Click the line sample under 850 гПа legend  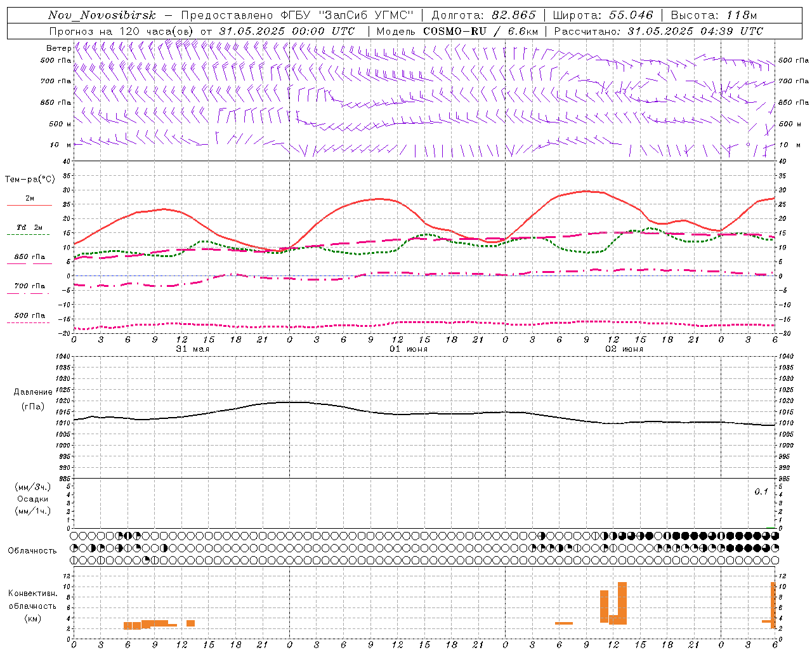coord(29,264)
